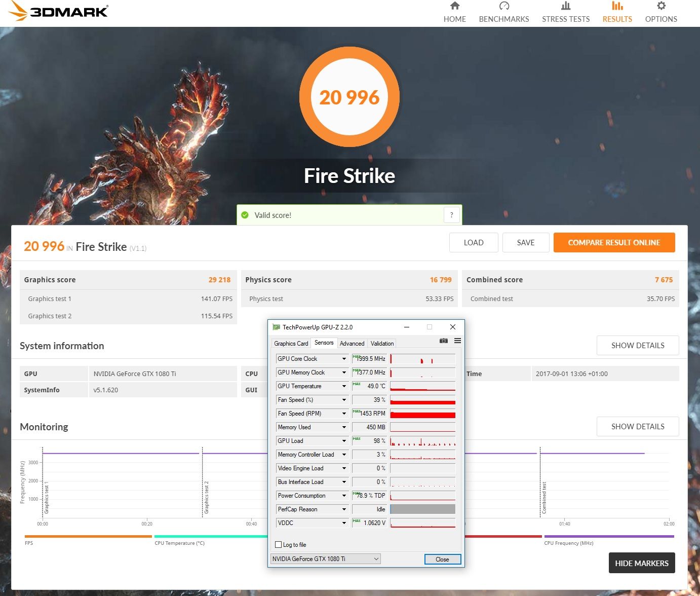Go to HOME in 3DMark navigation
Viewport: 700px width, 596px height.
pos(455,19)
